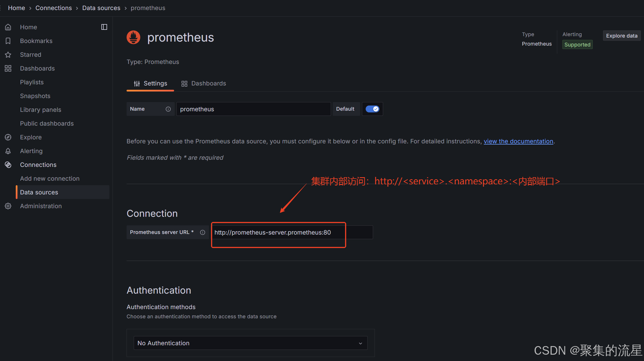
Task: Collapse the sidebar using the dock icon
Action: click(104, 27)
